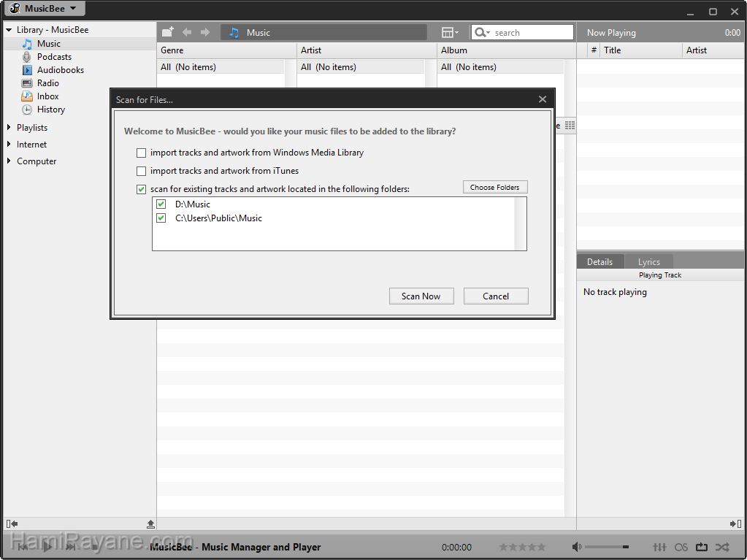Screen dimensions: 747x560
Task: Select All (No items) under Artist
Action: click(361, 67)
